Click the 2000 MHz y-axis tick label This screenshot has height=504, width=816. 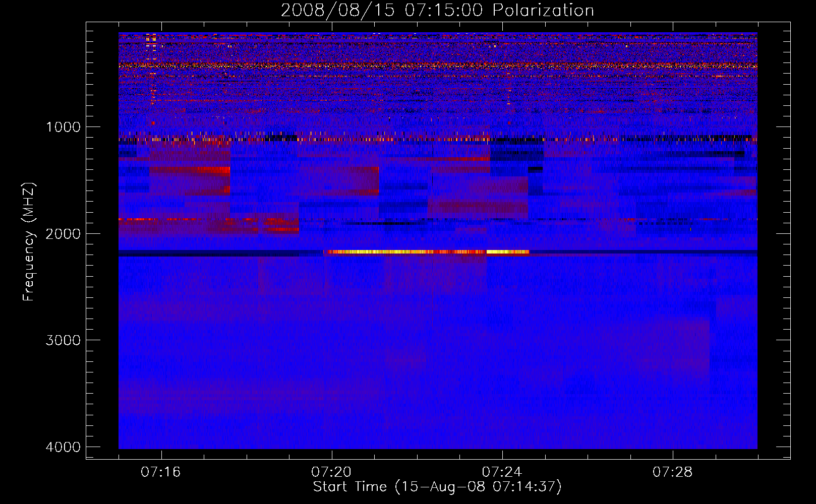tap(63, 234)
